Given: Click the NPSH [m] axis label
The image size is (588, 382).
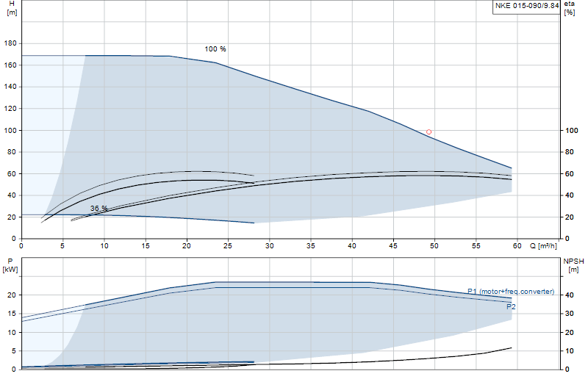Looking at the screenshot, I should tap(573, 265).
